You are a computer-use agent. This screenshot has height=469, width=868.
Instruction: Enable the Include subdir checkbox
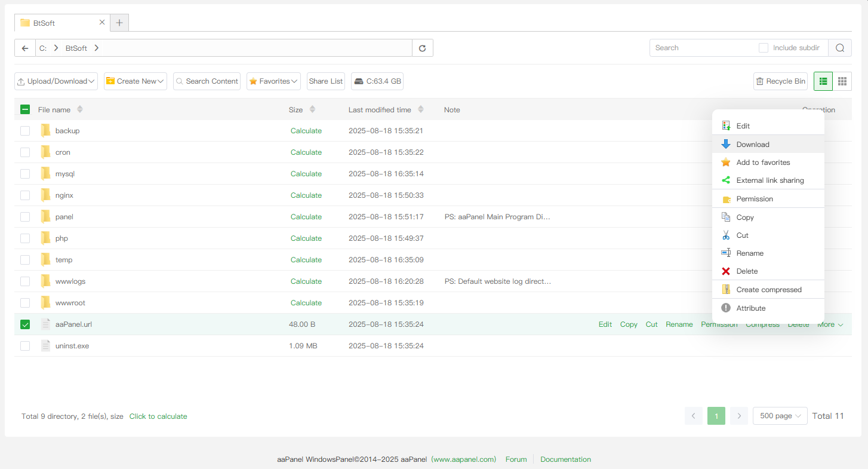pos(764,48)
